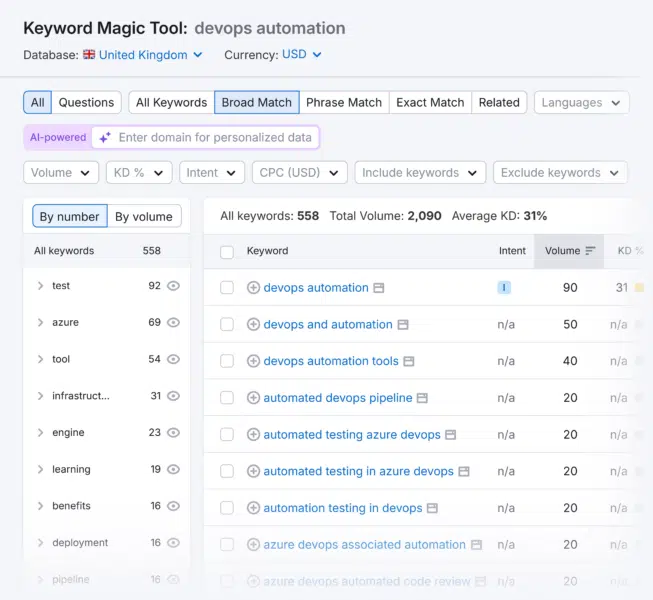653x600 pixels.
Task: Check the devops automation row checkbox
Action: tap(227, 288)
